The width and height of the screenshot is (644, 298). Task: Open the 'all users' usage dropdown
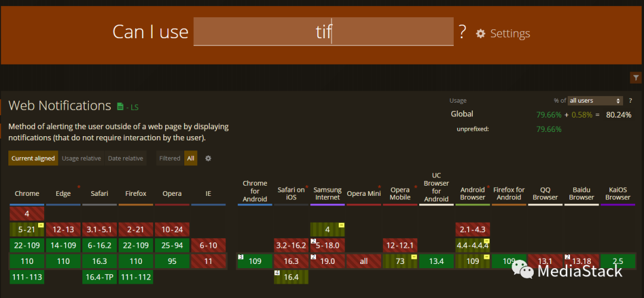595,100
